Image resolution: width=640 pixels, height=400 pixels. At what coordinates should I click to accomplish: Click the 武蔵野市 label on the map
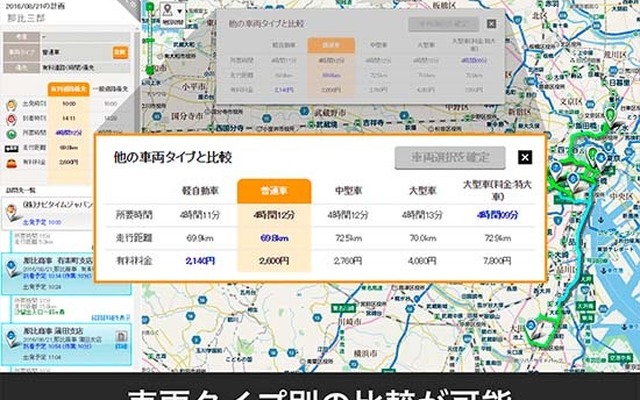click(x=331, y=112)
